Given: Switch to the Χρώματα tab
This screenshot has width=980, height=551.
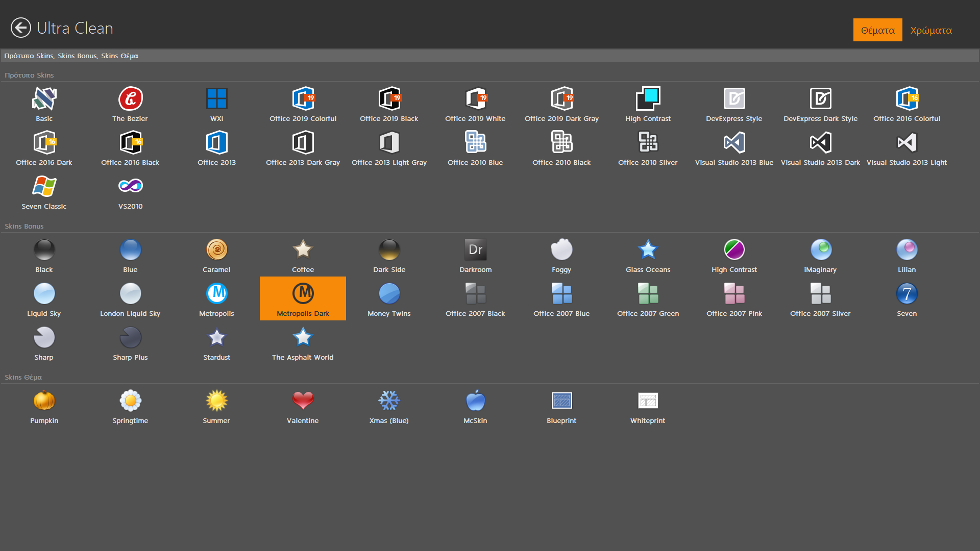Looking at the screenshot, I should click(x=931, y=30).
